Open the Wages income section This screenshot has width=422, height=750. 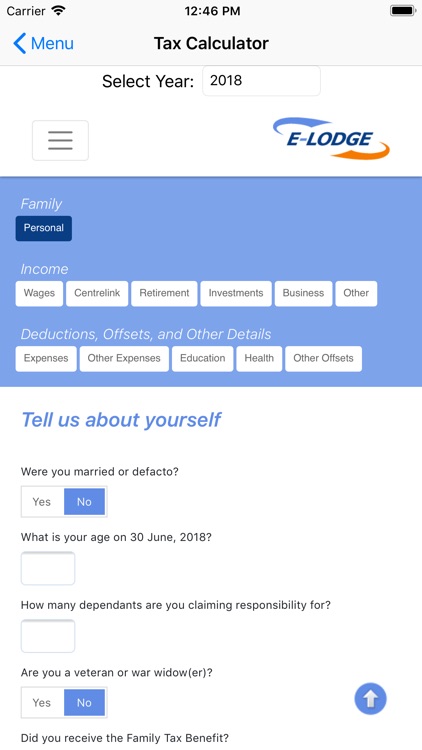[x=39, y=293]
